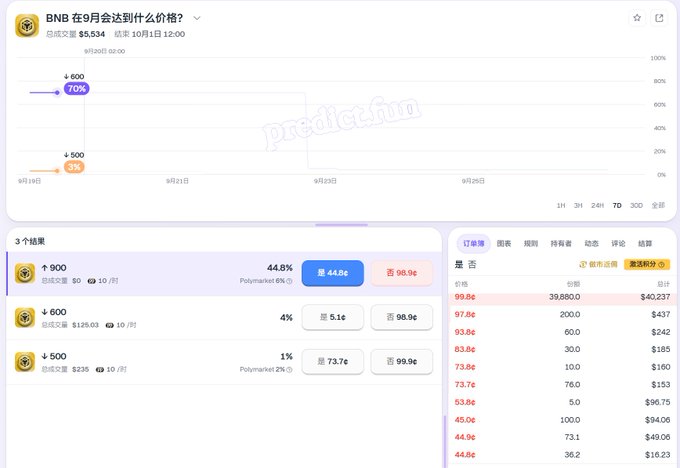The height and width of the screenshot is (468, 680).
Task: Click the BNB market logo icon in header
Action: click(27, 26)
